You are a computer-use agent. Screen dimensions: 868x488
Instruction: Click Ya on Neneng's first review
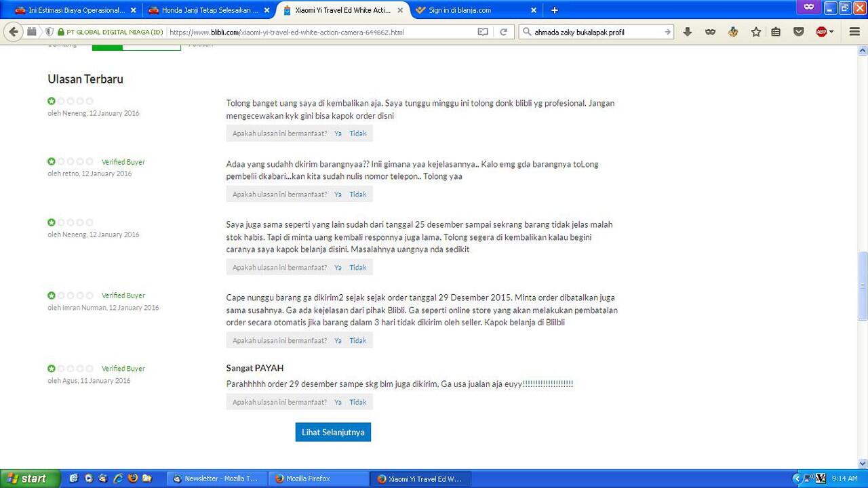(338, 134)
